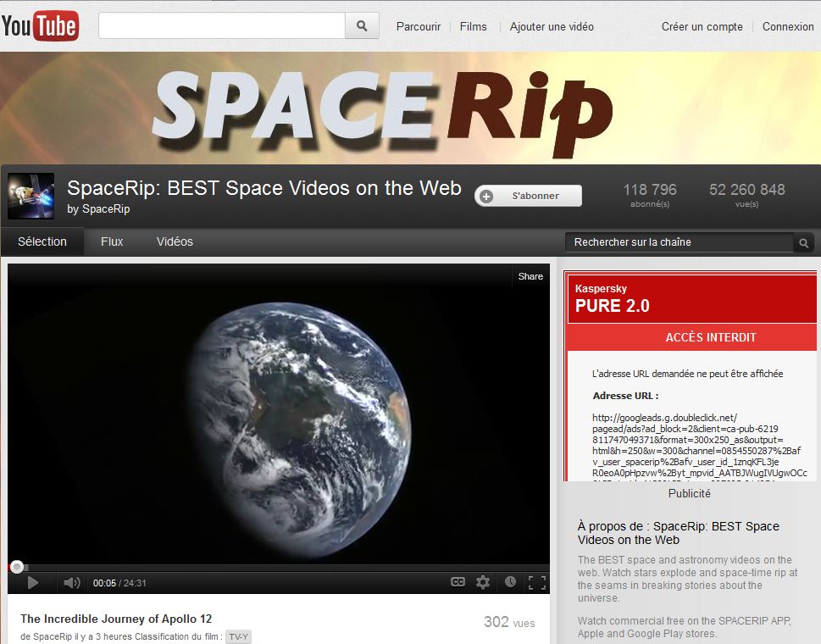Screen dimensions: 821x644
Task: Click the Earth video frame
Action: click(279, 414)
